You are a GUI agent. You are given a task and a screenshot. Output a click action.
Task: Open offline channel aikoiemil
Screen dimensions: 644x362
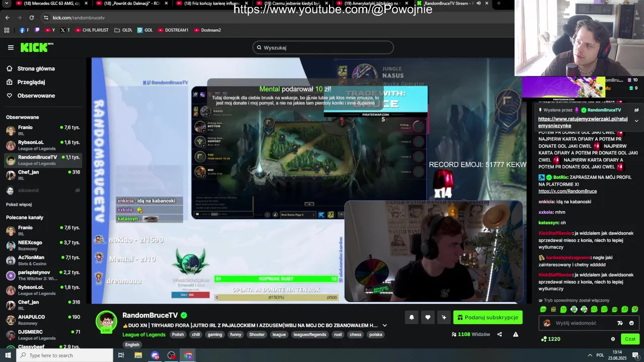click(x=43, y=191)
